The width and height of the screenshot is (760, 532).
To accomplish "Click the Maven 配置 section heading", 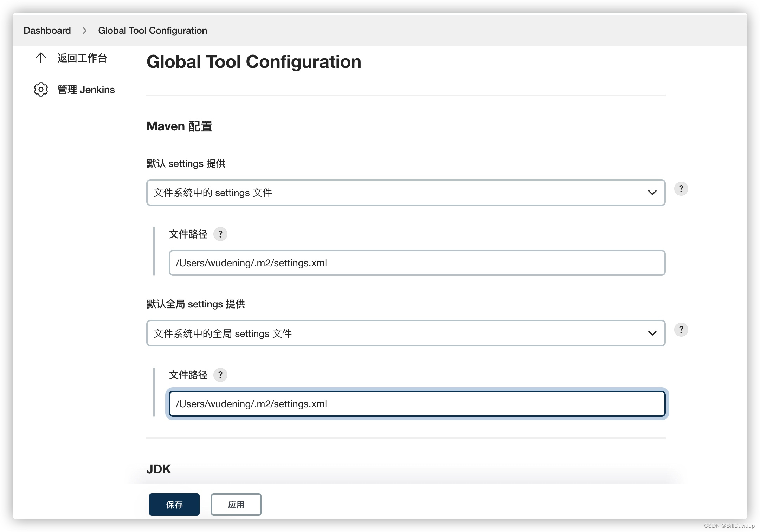I will (x=179, y=126).
